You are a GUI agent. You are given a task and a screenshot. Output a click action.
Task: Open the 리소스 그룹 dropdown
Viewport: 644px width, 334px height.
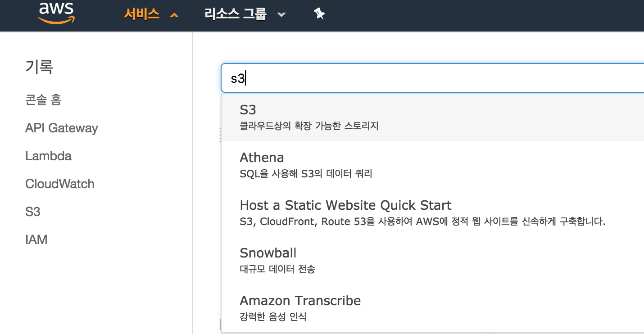[245, 14]
